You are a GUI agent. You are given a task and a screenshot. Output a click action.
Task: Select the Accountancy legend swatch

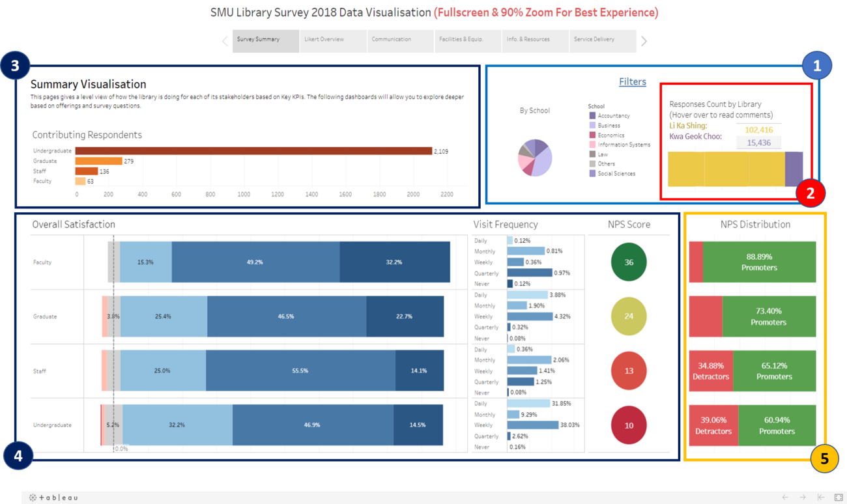coord(592,116)
